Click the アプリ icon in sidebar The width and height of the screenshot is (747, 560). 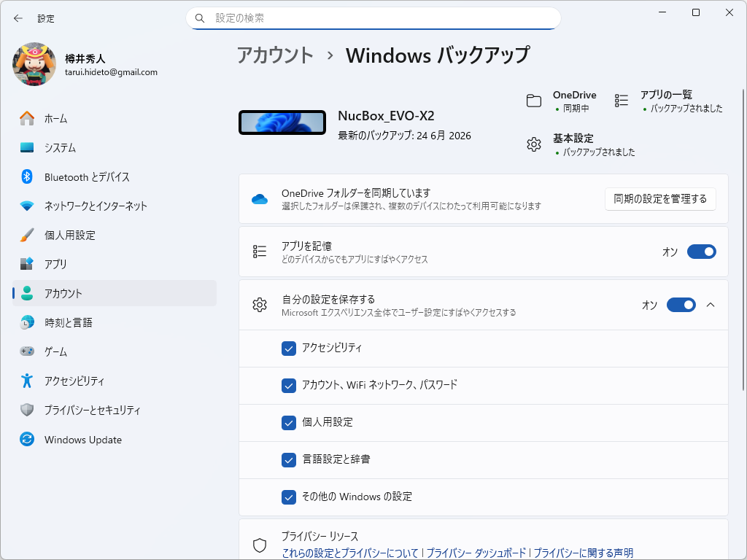[27, 264]
